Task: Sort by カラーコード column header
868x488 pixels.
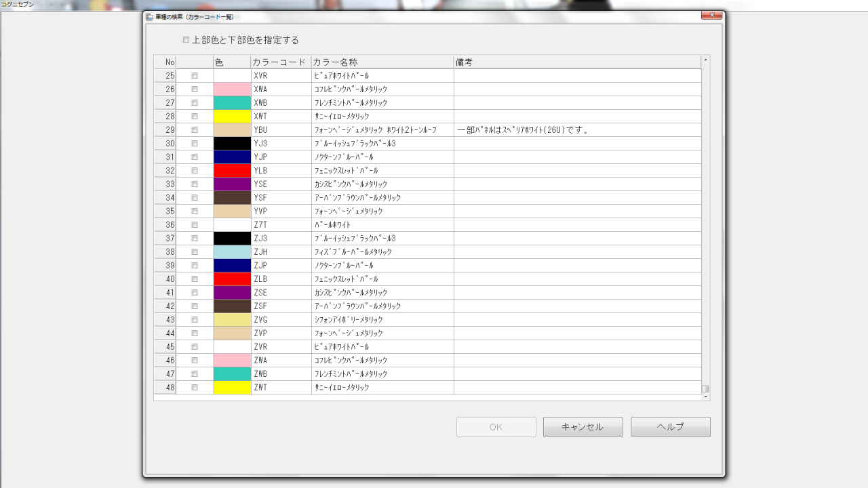Action: [x=281, y=62]
